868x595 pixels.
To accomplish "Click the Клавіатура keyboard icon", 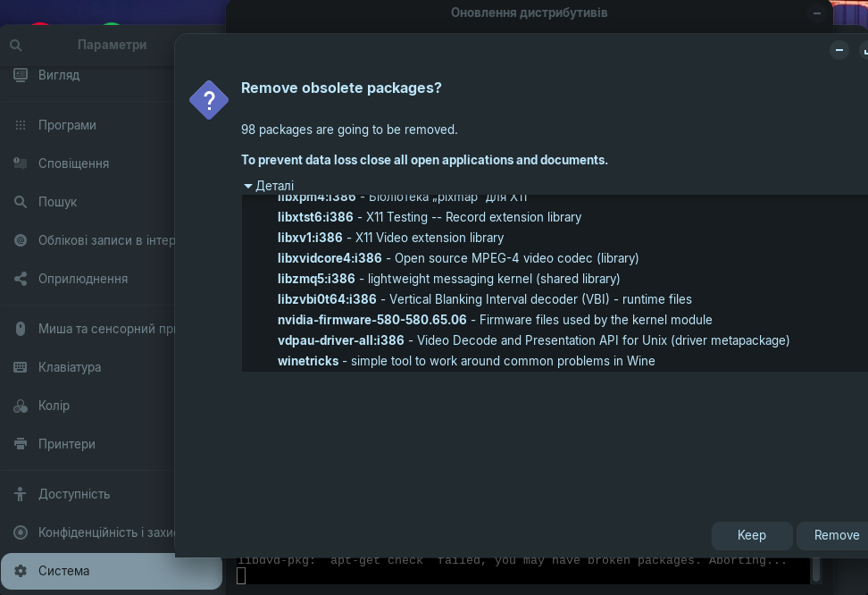I will (21, 367).
